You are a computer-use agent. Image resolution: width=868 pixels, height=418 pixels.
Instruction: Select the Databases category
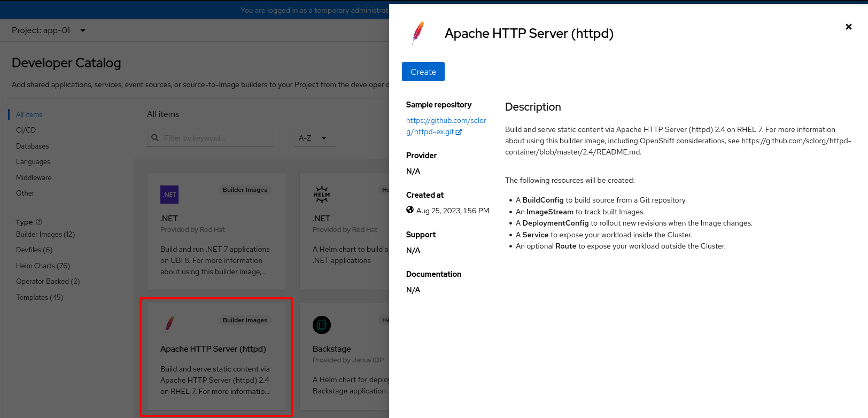(32, 146)
